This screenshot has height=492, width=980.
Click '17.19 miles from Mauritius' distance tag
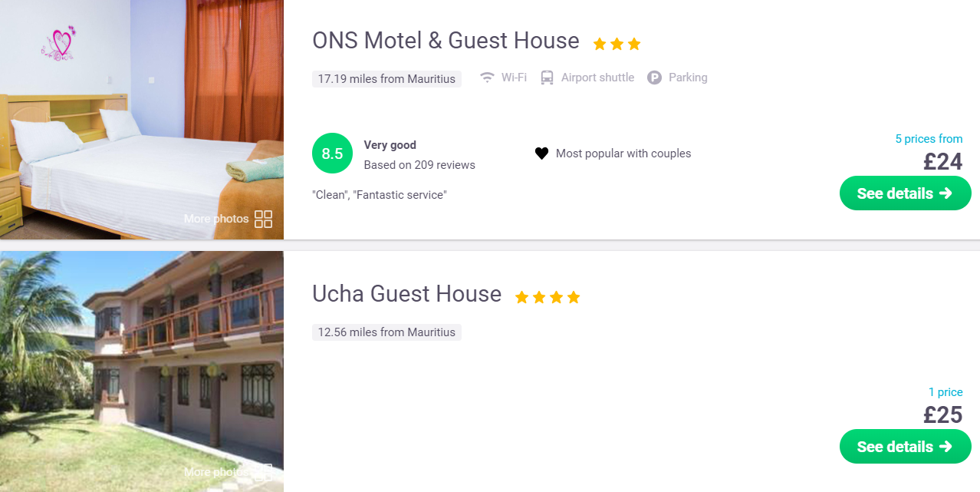(x=386, y=79)
